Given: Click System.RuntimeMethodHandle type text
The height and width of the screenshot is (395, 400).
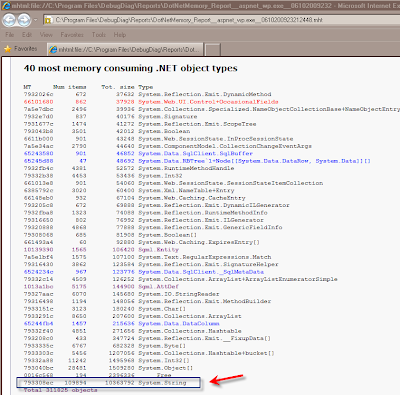Looking at the screenshot, I should click(x=186, y=168).
